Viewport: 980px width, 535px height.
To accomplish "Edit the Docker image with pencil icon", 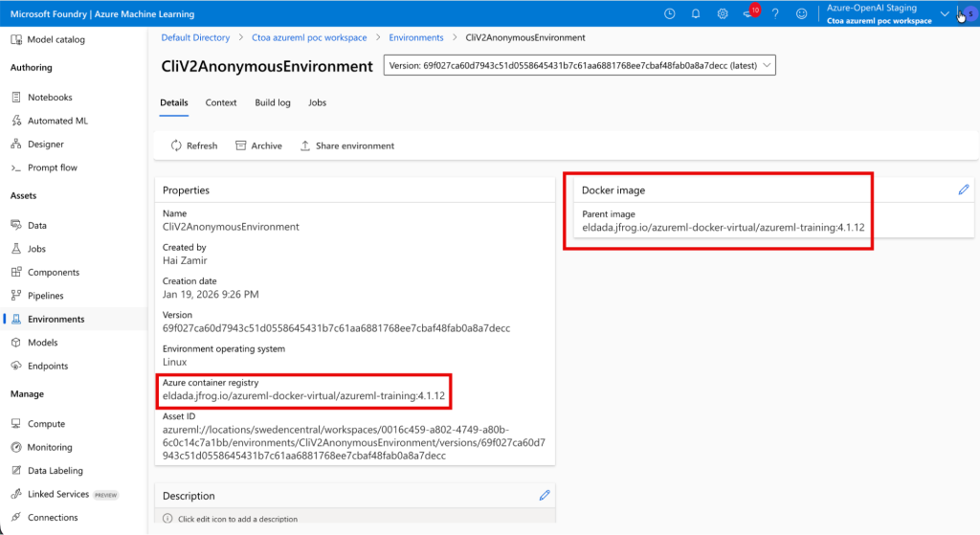I will 964,190.
